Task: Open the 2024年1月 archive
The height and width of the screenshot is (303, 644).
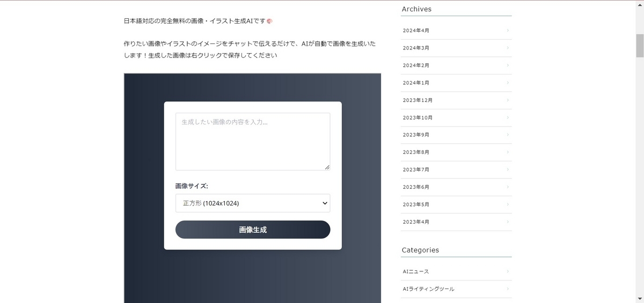Action: pos(456,83)
